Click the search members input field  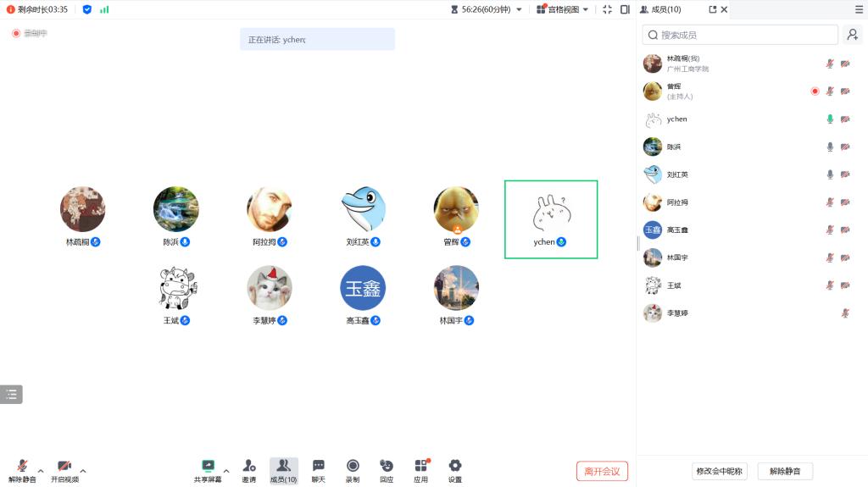(x=740, y=35)
